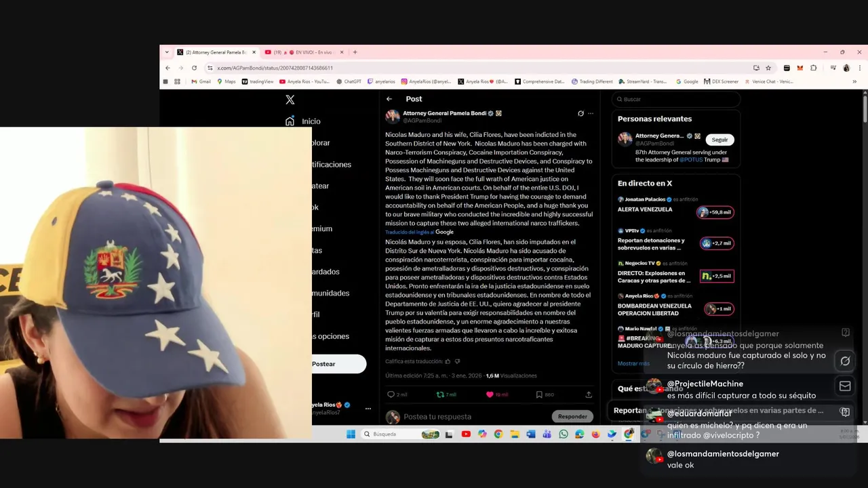Navigate back with the browser back arrow
Image resolution: width=868 pixels, height=488 pixels.
pos(167,68)
